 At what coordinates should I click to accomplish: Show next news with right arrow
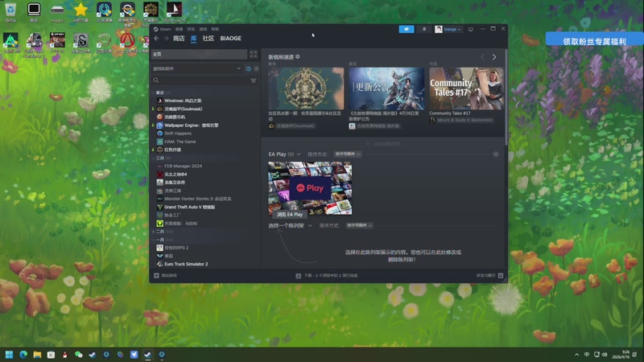494,57
